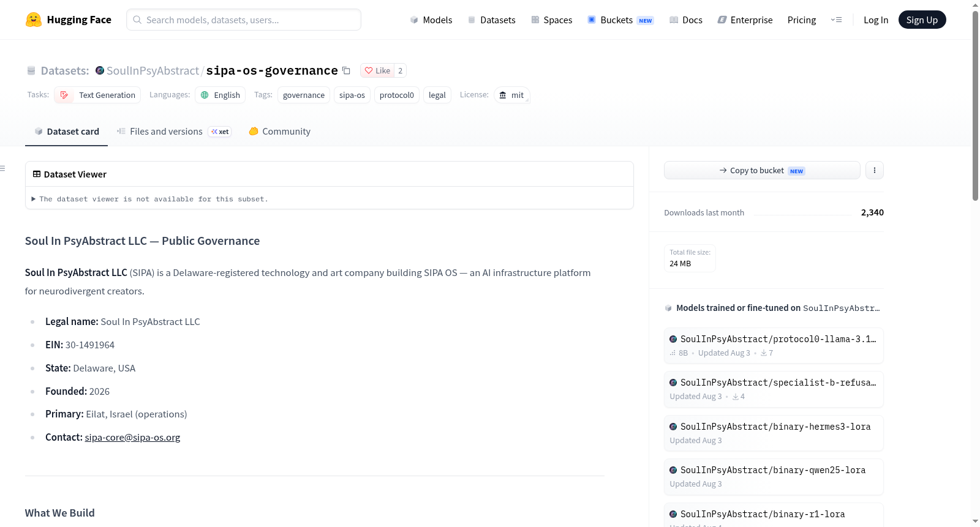Click the Downloads last month 2,340 value

872,212
